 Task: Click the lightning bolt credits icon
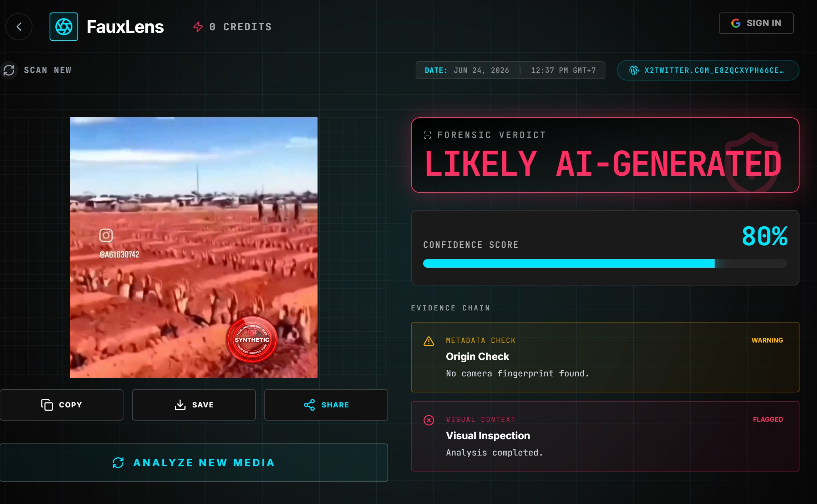pyautogui.click(x=198, y=27)
